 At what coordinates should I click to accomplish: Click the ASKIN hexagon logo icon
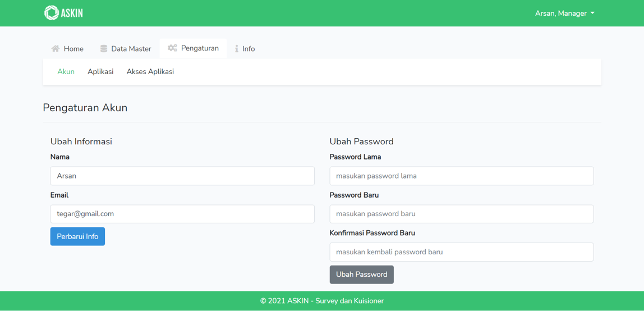[52, 13]
